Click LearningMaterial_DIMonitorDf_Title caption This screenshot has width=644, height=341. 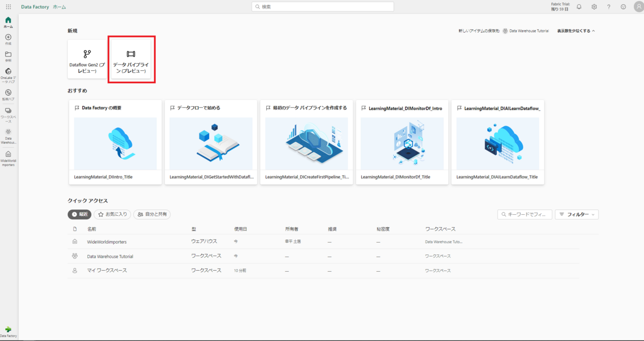(395, 177)
